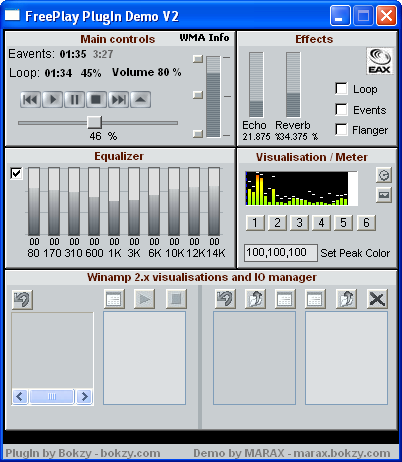Click the Echo level bar
This screenshot has height=462, width=402.
256,85
